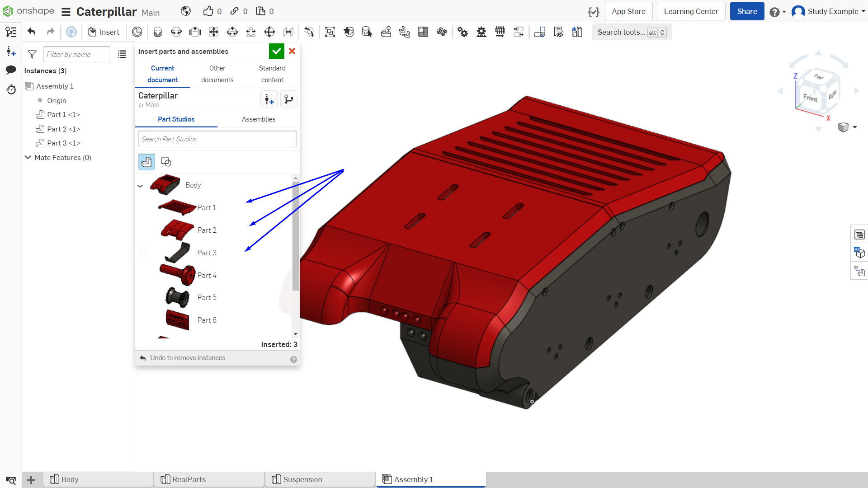This screenshot has height=488, width=868.
Task: Click the thumbs-up like icon
Action: tap(208, 11)
